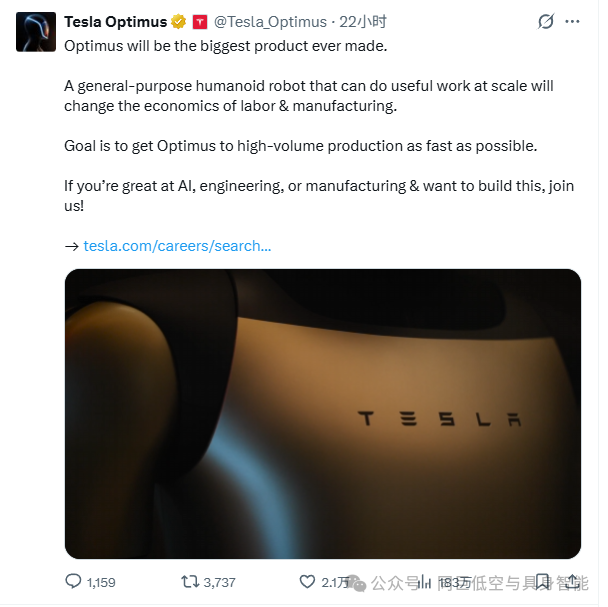Click the "high-volume production" goal paragraph

pyautogui.click(x=300, y=146)
